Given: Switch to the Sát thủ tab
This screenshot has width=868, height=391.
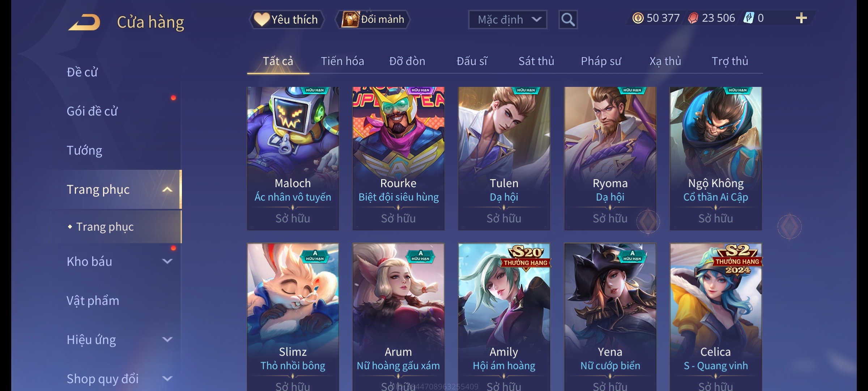Looking at the screenshot, I should click(x=536, y=61).
